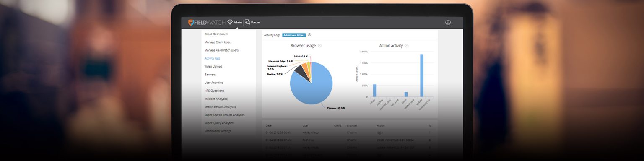Click the 'Microsoft Edge: 2.4 %' label
Viewport: 644px width, 161px height.
pyautogui.click(x=280, y=61)
